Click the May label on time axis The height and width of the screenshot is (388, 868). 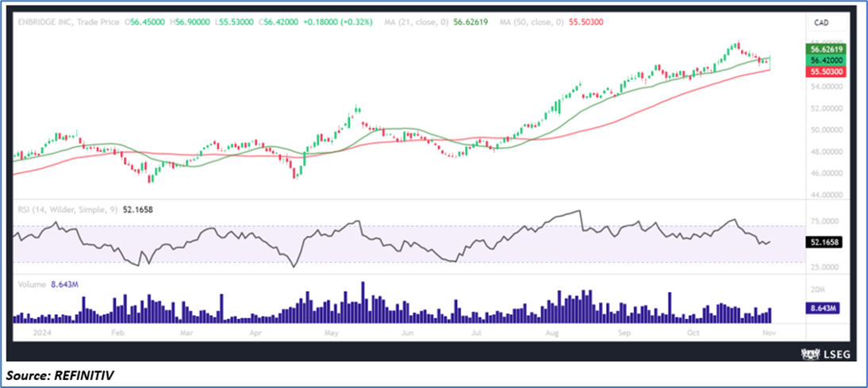[331, 334]
